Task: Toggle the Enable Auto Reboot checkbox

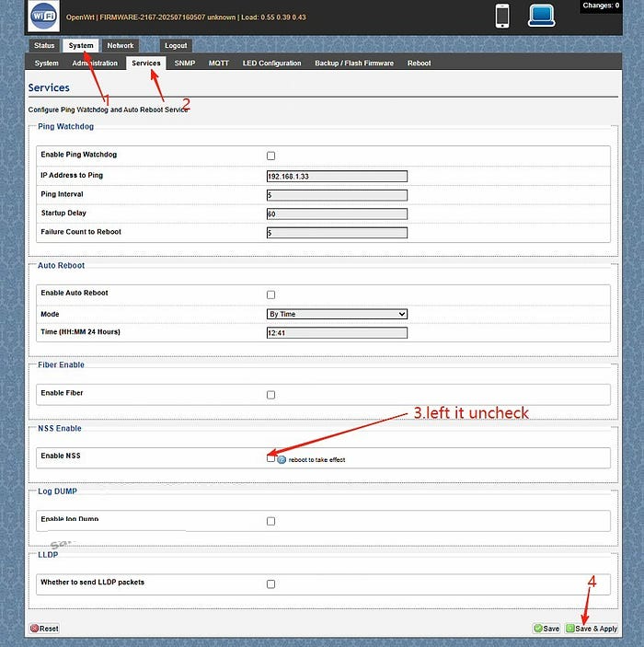Action: tap(270, 295)
